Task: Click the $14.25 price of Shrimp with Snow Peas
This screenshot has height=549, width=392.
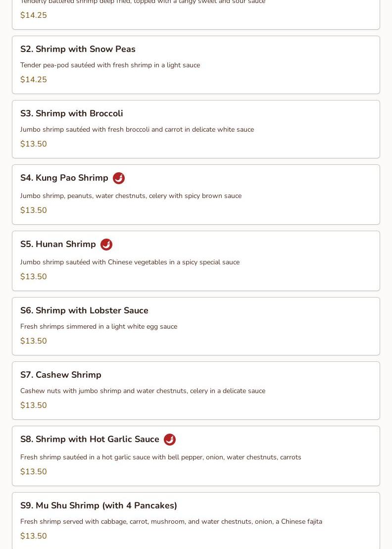Action: (34, 80)
